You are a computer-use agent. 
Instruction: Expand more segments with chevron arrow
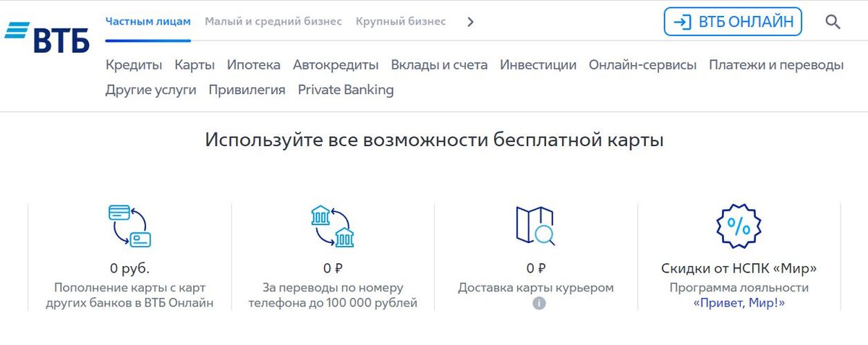[x=470, y=22]
